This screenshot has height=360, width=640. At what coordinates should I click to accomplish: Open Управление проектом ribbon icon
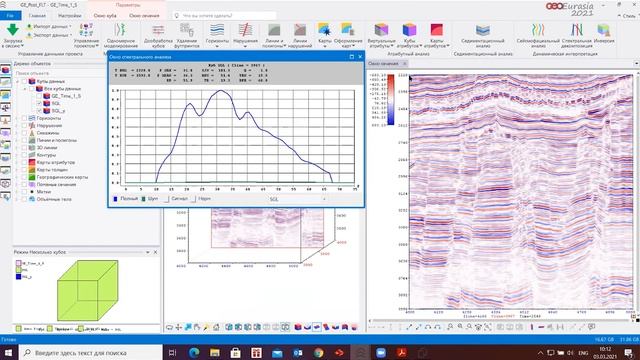point(86,30)
